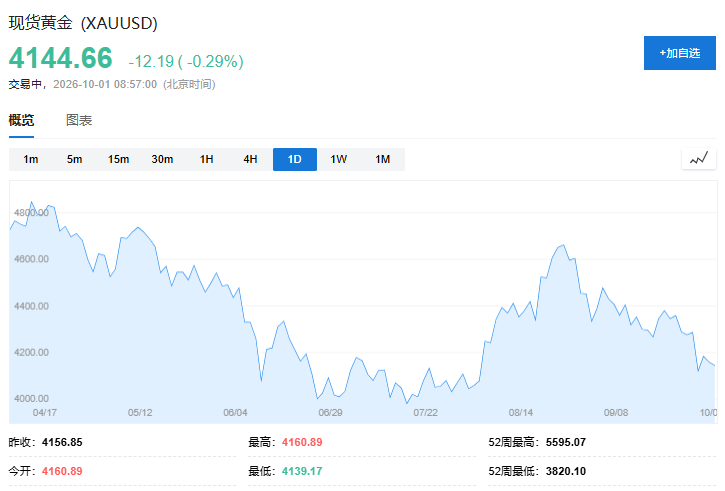This screenshot has height=491, width=725.
Task: Click the 05/12 date label on chart
Action: tap(140, 412)
